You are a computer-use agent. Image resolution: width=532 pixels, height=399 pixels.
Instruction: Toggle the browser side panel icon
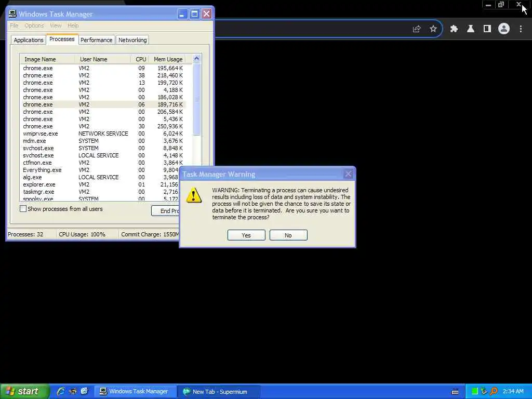click(x=487, y=29)
